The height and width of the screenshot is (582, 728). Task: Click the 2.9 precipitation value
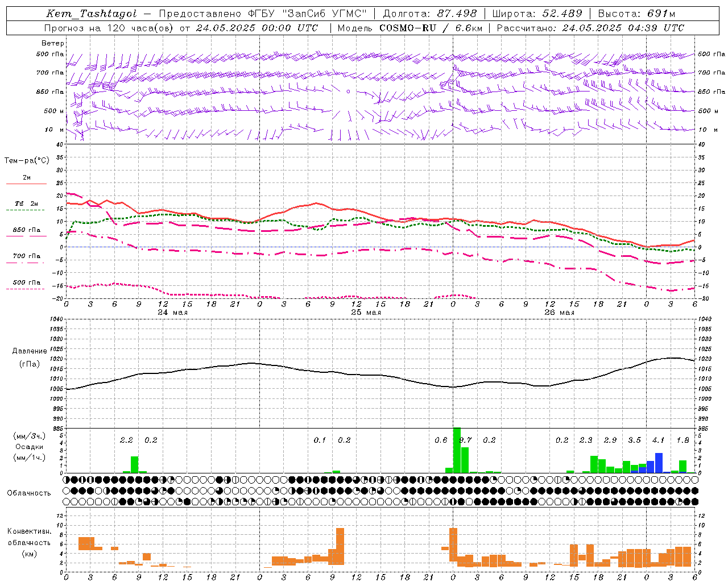[x=610, y=440]
